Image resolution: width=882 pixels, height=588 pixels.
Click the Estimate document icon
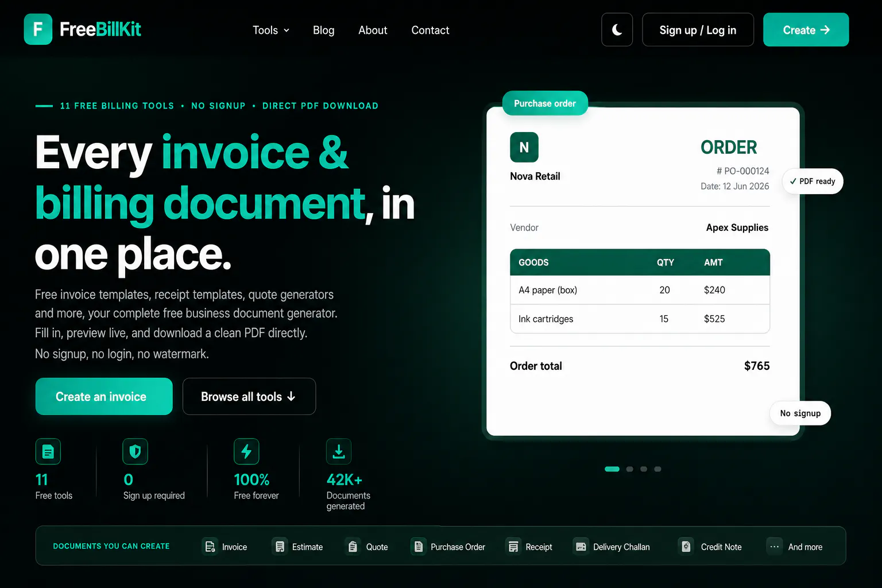click(x=280, y=547)
